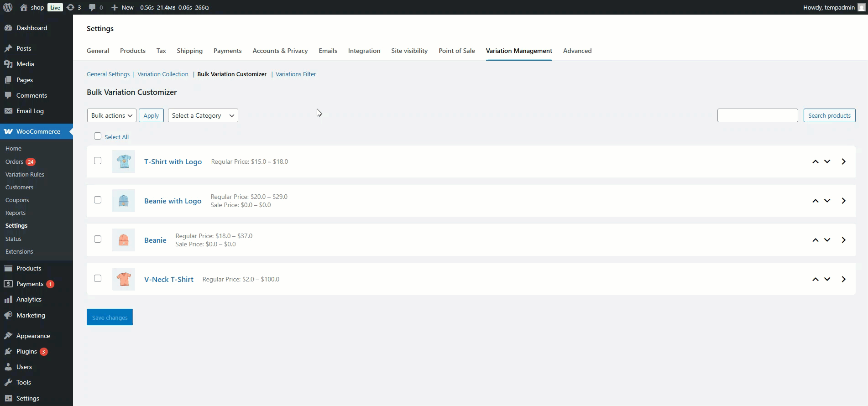Open the Select a Category dropdown
Viewport: 868px width, 406px height.
[203, 115]
